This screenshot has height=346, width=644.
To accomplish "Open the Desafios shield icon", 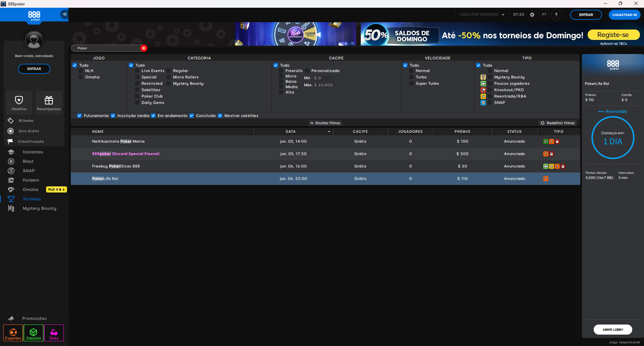I will click(19, 100).
